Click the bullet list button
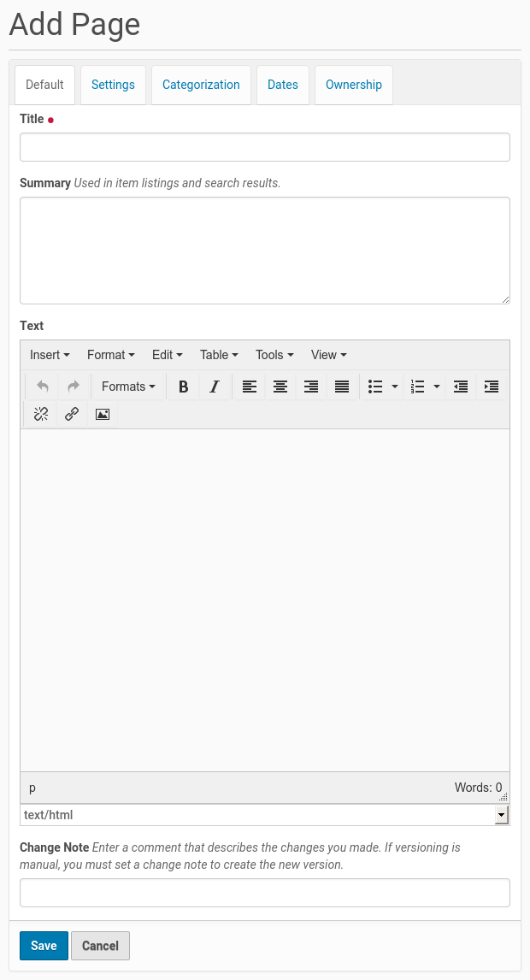 [x=375, y=387]
